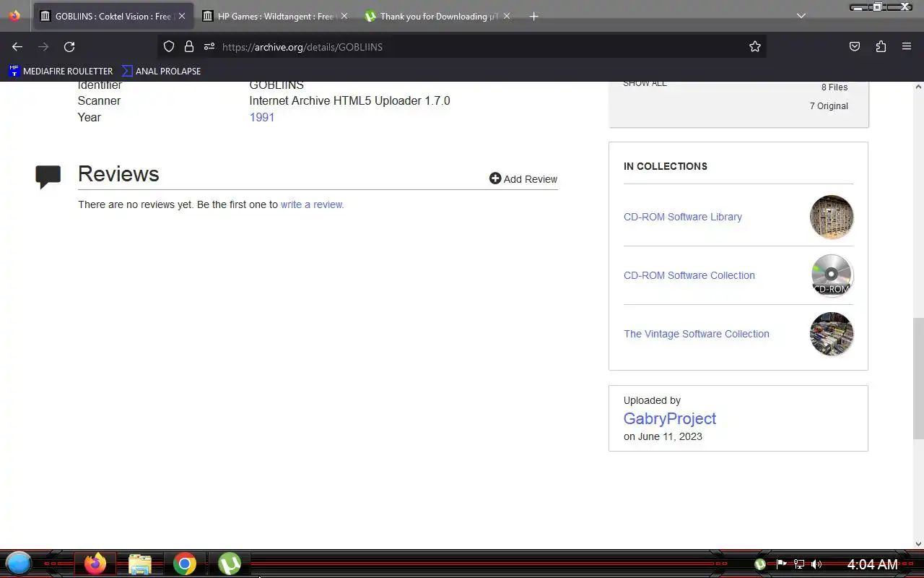Click the '7 Original' text

tap(829, 105)
